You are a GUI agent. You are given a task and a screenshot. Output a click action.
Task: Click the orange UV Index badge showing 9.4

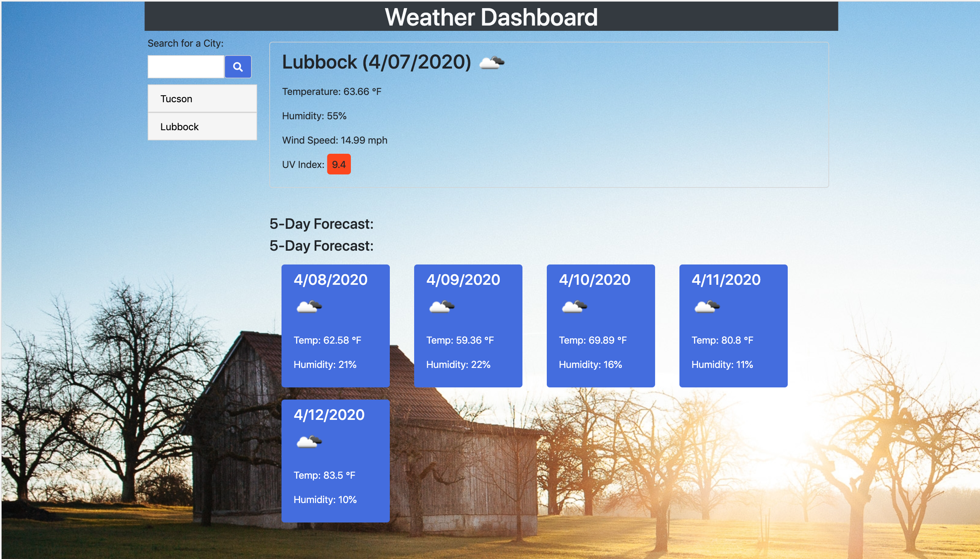339,164
